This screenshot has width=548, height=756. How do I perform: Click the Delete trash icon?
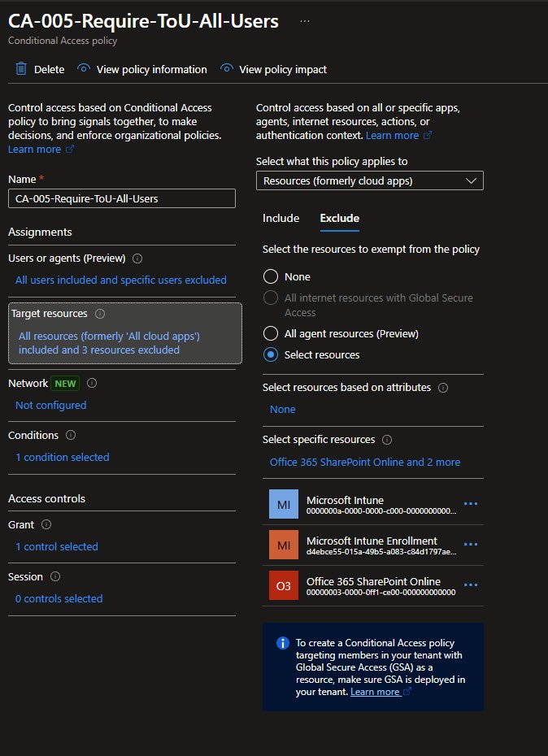point(21,69)
